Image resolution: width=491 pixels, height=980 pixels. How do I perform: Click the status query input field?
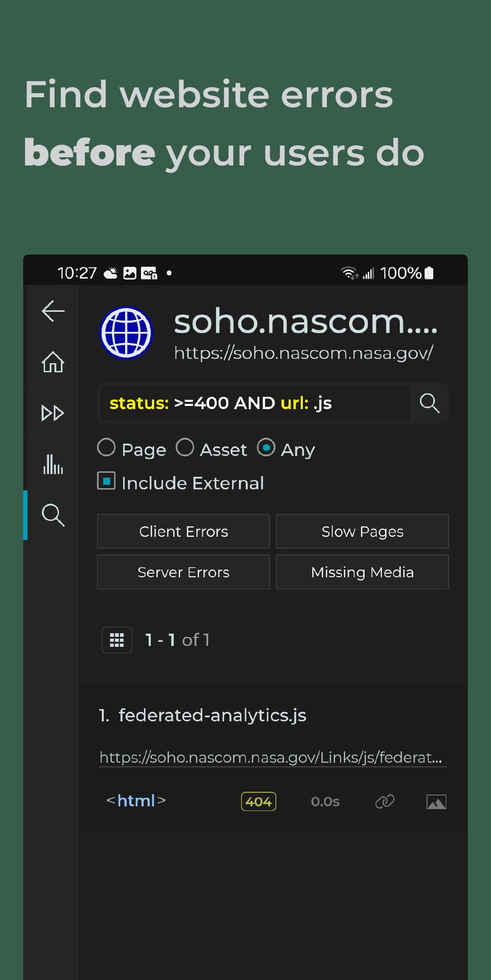[x=255, y=403]
